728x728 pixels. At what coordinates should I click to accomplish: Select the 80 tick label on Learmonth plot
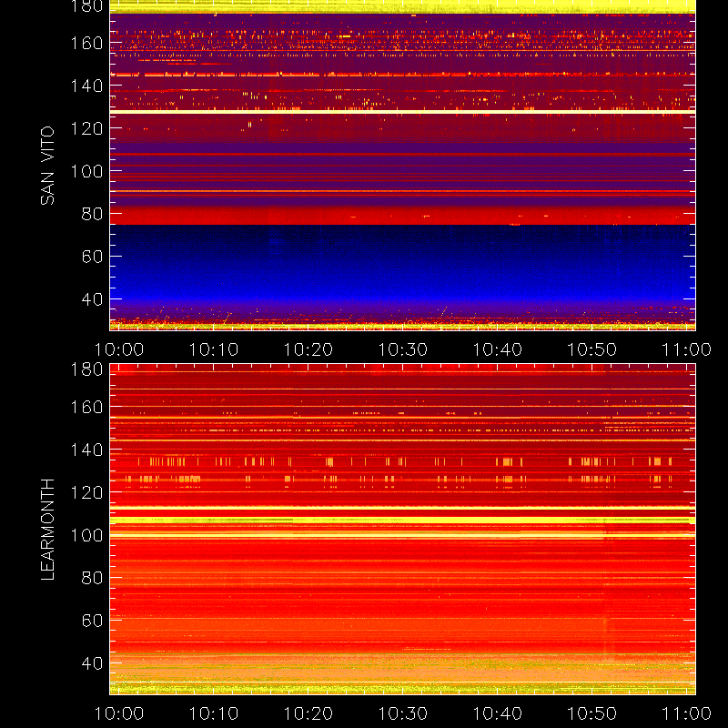[92, 578]
